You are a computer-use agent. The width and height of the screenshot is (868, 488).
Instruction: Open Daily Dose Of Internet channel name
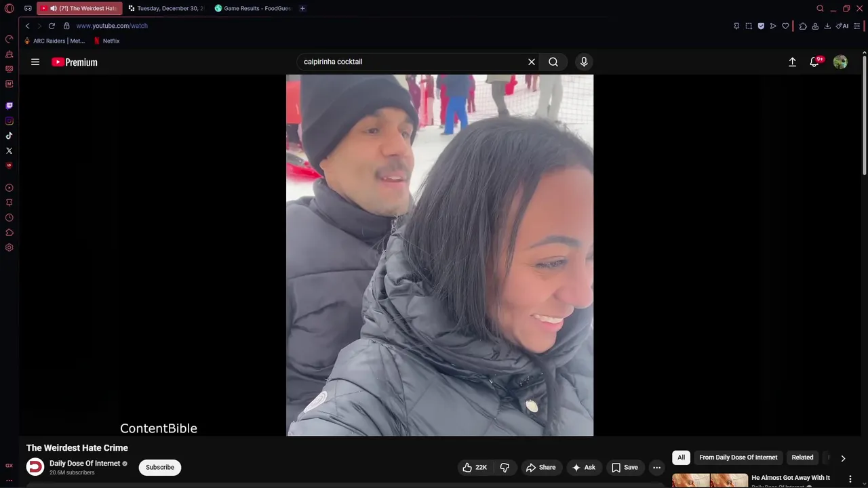(x=85, y=464)
